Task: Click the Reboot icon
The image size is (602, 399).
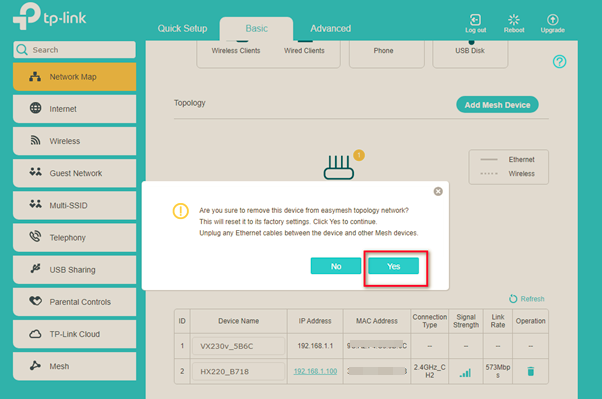Action: click(x=514, y=20)
